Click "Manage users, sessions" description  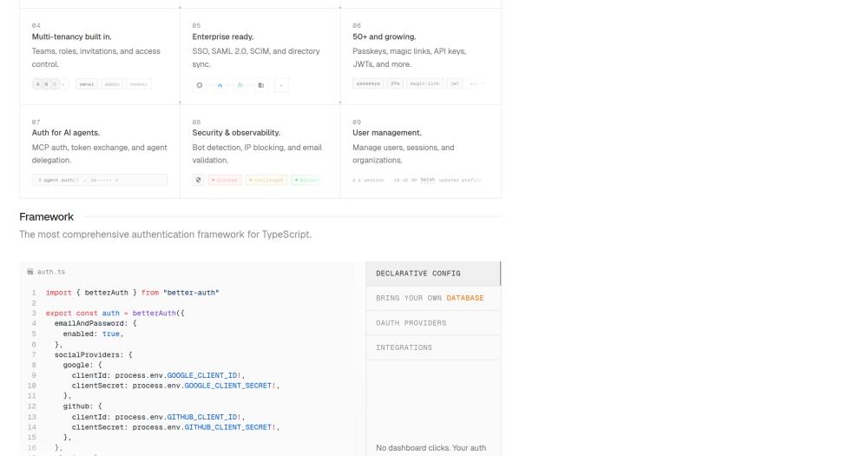coord(403,154)
